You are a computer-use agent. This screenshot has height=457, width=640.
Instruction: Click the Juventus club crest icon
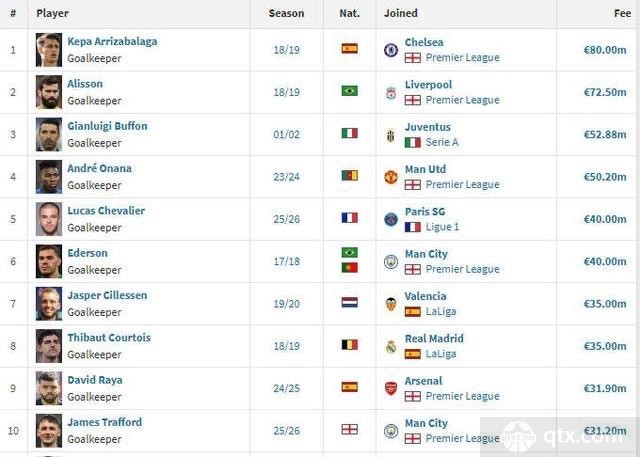pyautogui.click(x=391, y=135)
